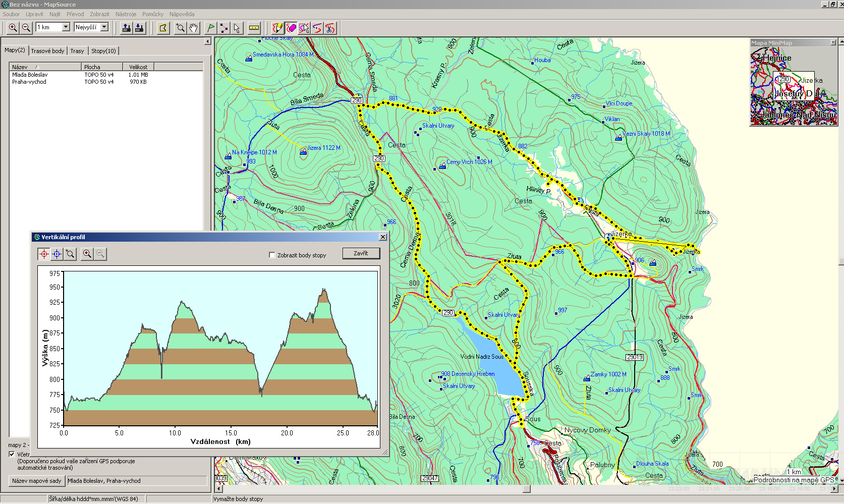844x504 pixels.
Task: Click the MiniMap overview thumbnail
Action: (x=794, y=86)
